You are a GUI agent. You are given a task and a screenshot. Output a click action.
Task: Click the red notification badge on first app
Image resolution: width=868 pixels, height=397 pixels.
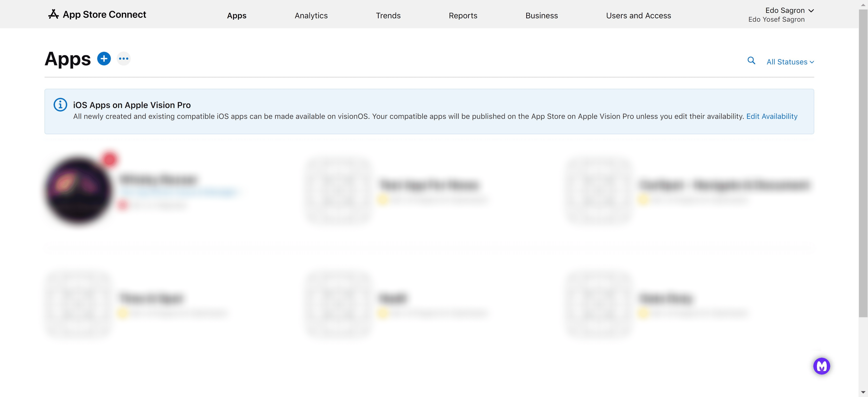click(109, 159)
